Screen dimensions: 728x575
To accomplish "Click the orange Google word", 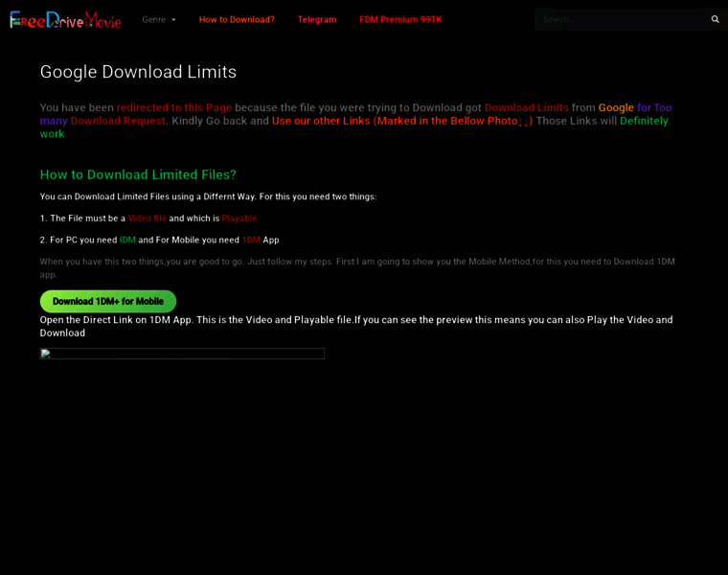I will (616, 107).
